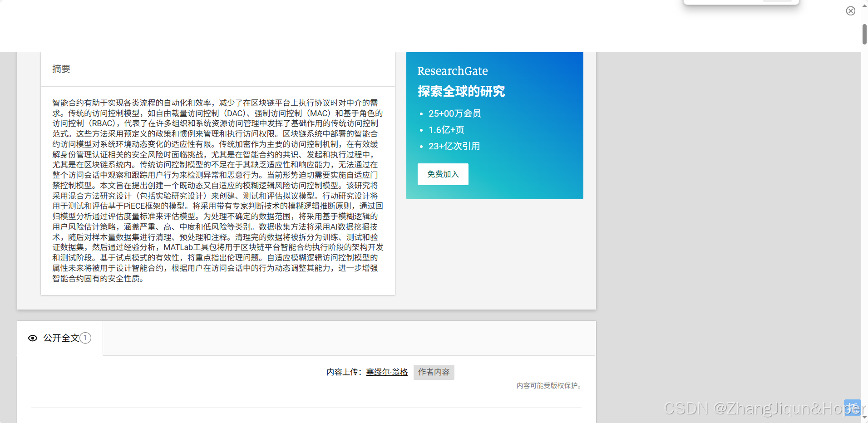Open the 塞缪尔·翁格 author link

pos(386,372)
